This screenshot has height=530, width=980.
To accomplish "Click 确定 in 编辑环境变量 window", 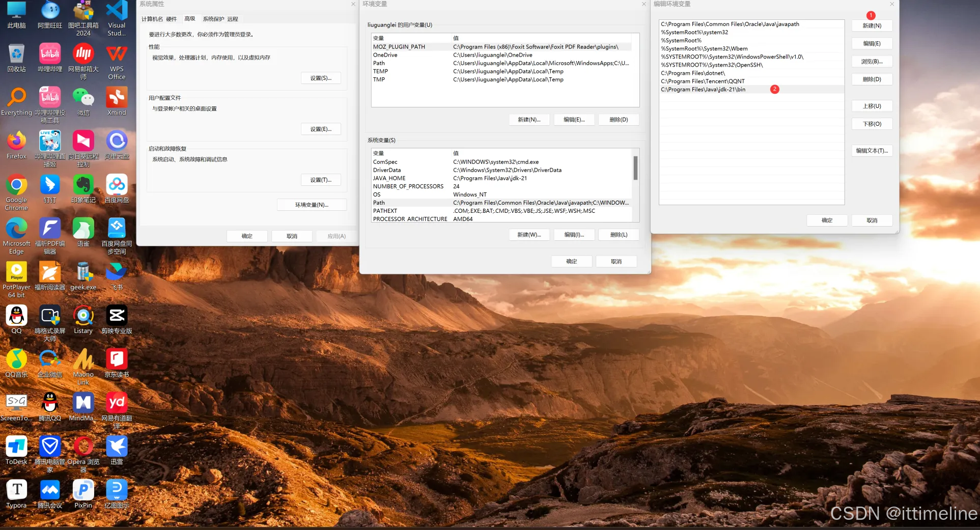I will click(827, 220).
